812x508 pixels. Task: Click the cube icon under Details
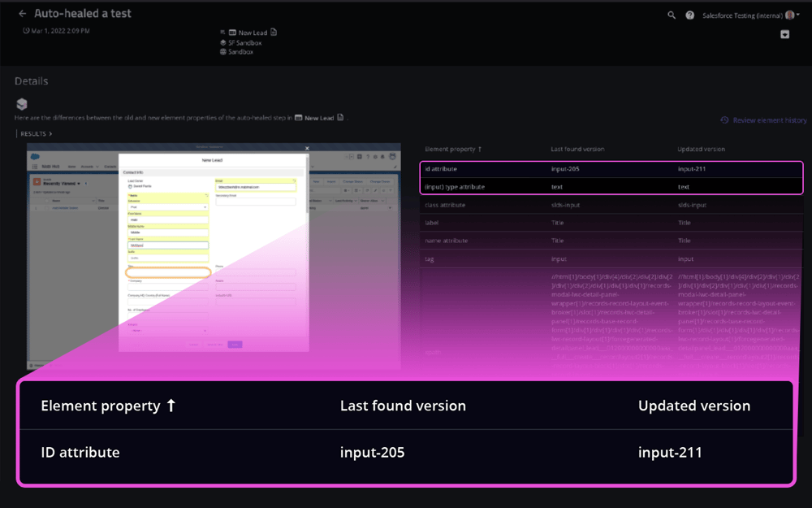(22, 104)
